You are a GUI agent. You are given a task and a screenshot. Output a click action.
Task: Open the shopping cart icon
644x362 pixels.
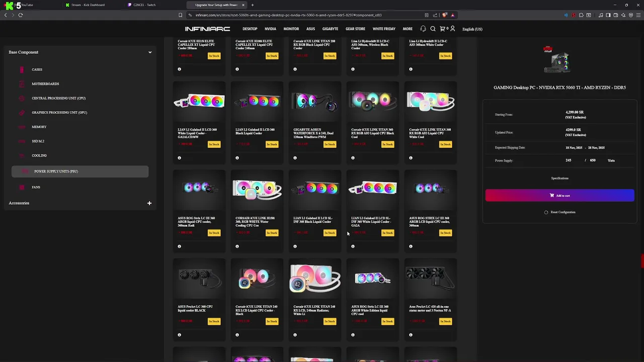click(442, 29)
